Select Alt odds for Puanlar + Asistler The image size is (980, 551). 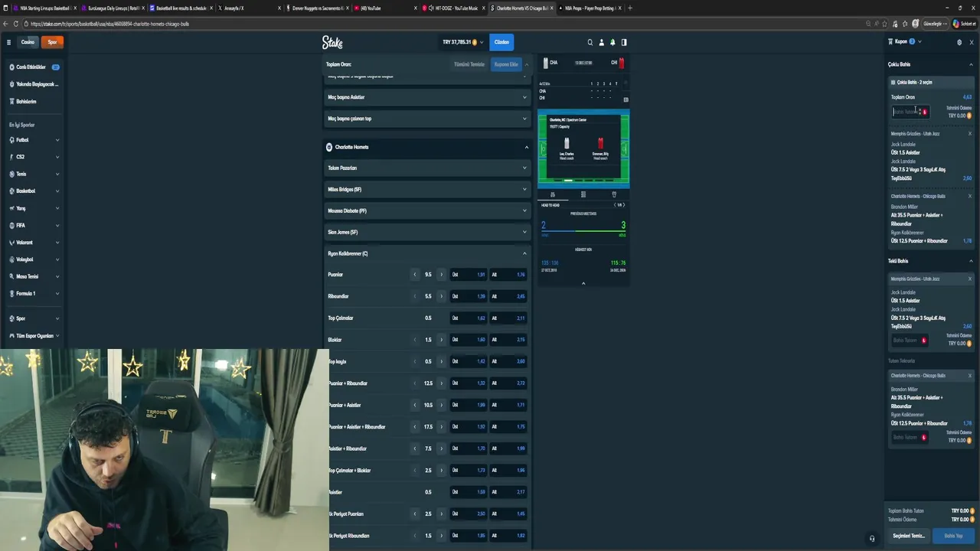[x=508, y=405]
